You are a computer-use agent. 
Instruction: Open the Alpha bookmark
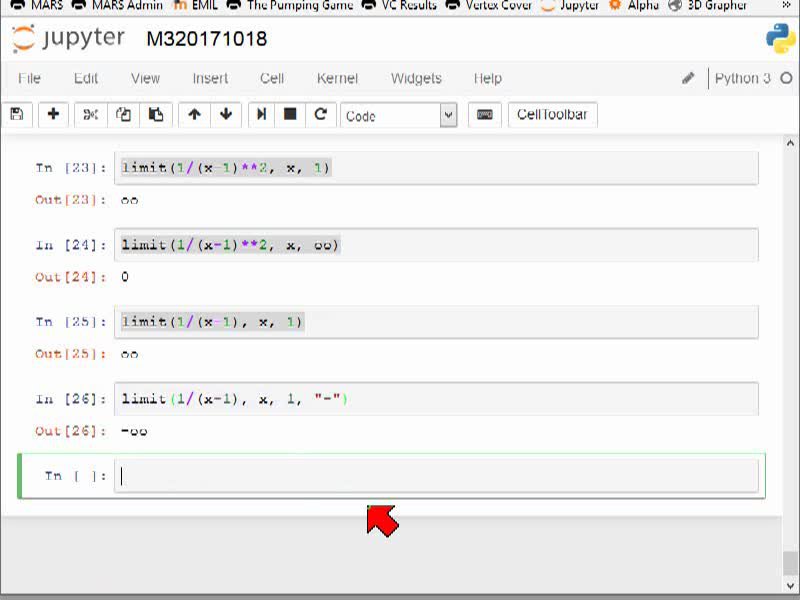pyautogui.click(x=634, y=5)
